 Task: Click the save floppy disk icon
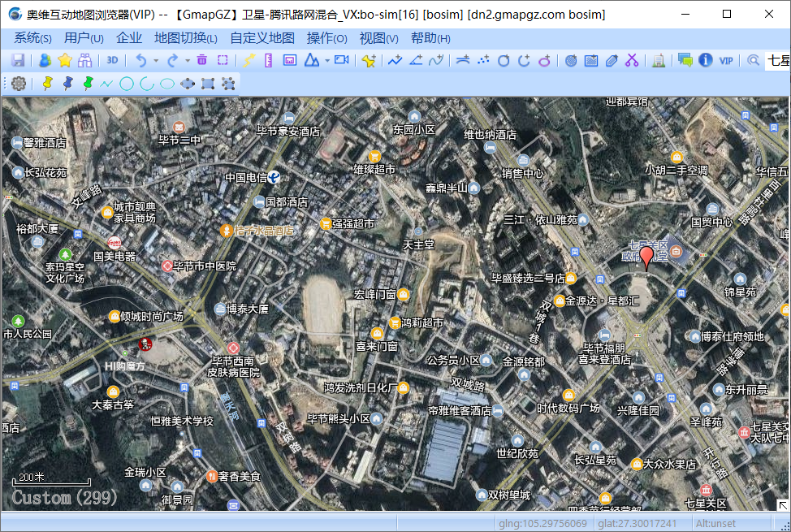click(x=18, y=61)
